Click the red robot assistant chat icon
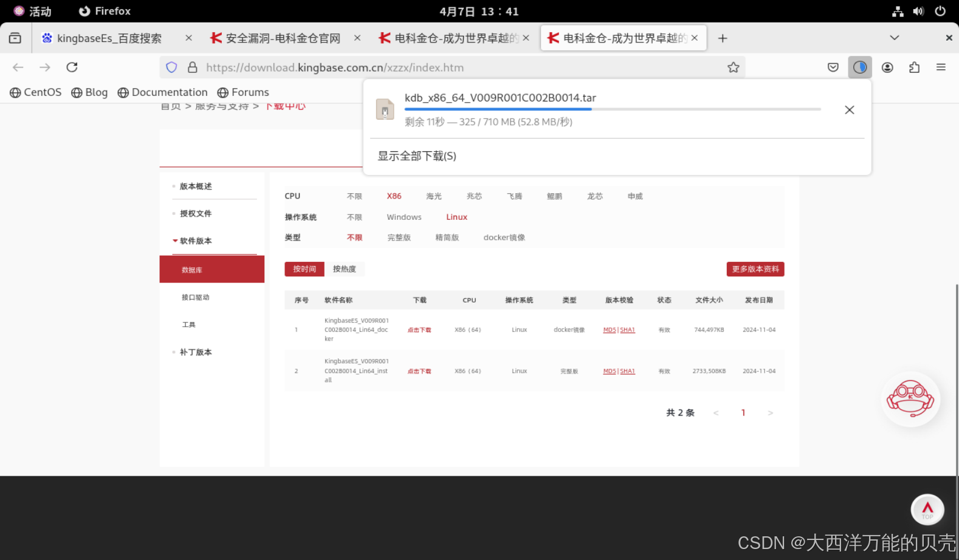This screenshot has width=959, height=560. pyautogui.click(x=910, y=399)
